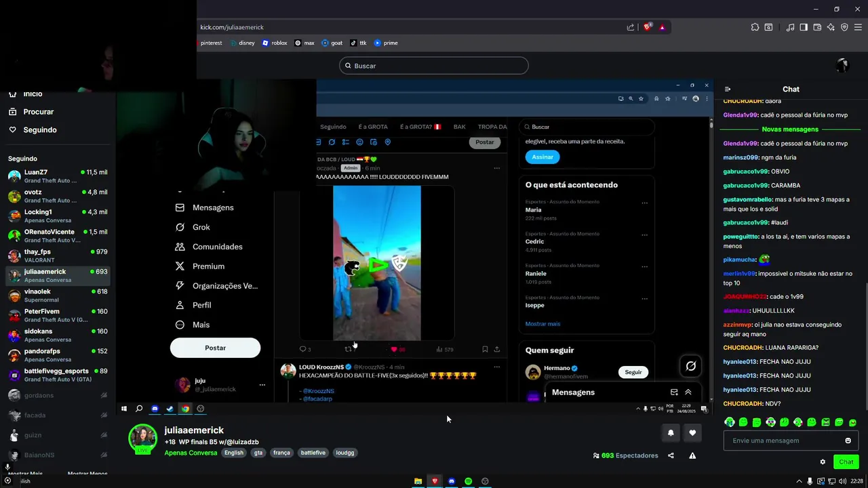Open the chat settings gear icon

click(823, 462)
